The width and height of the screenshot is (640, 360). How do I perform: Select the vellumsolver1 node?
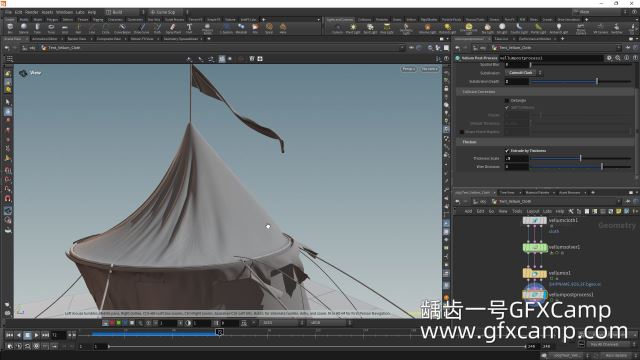(535, 247)
